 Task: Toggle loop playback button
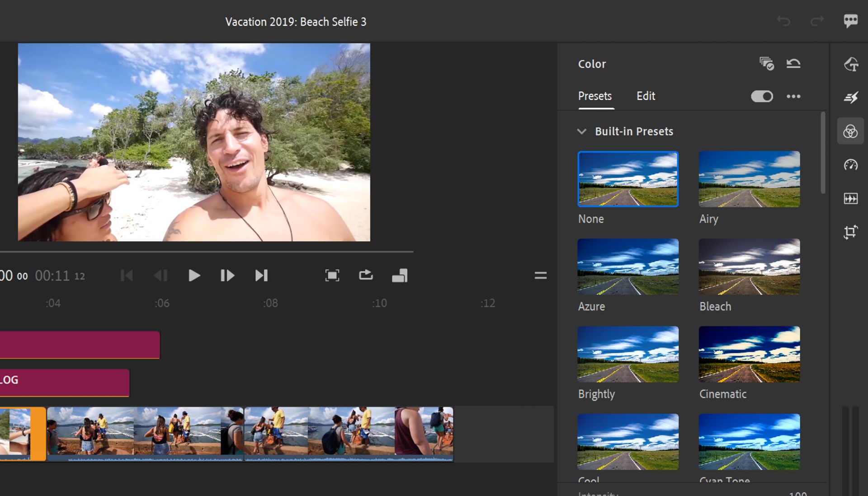pyautogui.click(x=365, y=275)
